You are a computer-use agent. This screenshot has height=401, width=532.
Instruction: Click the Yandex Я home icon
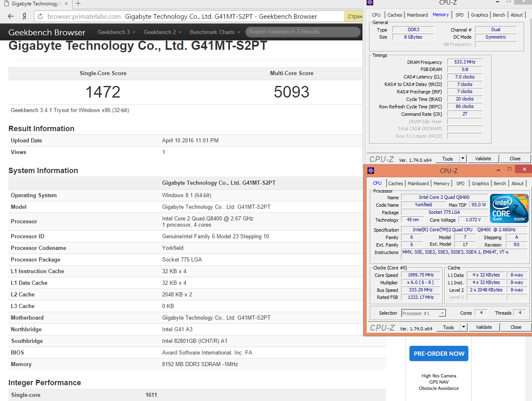tap(24, 16)
